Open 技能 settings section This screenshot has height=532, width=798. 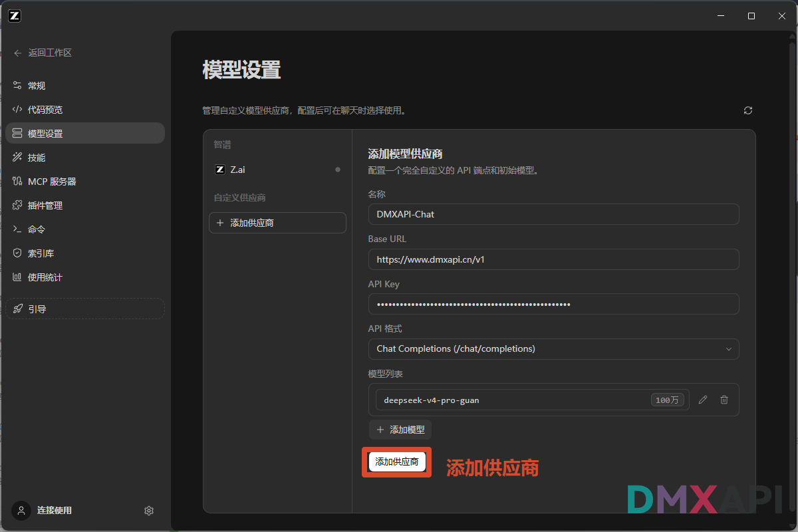click(84, 158)
